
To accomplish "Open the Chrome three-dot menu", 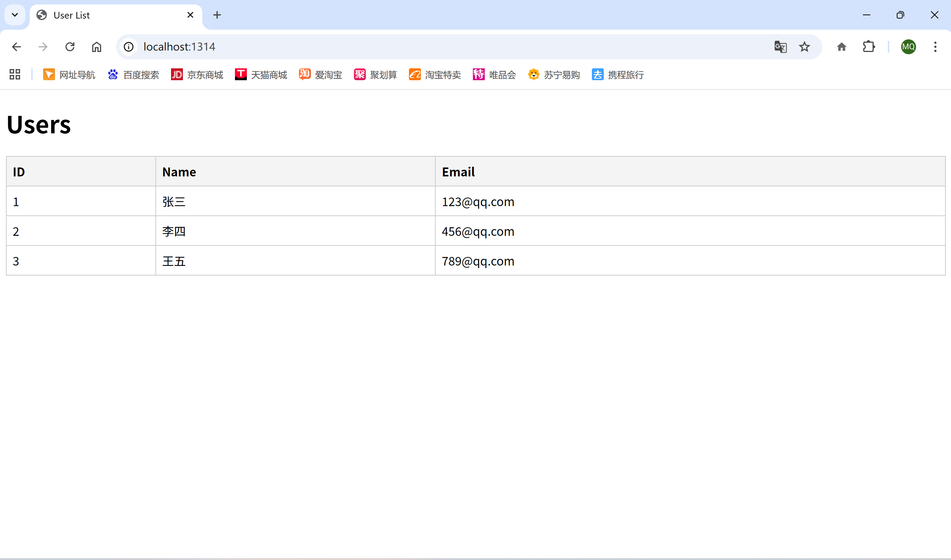I will pos(935,47).
